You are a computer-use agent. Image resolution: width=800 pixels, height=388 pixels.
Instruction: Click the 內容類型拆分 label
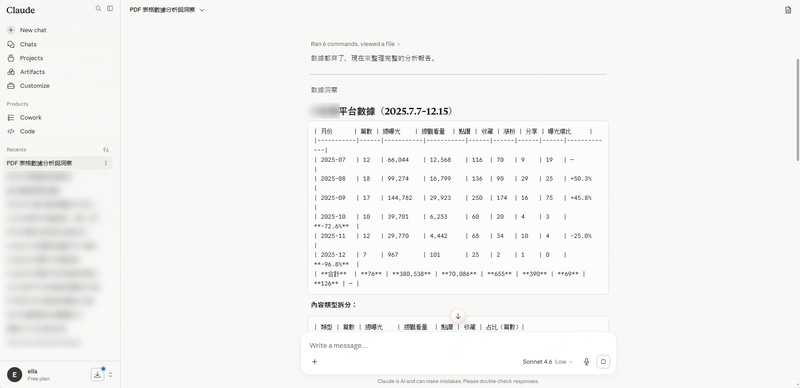click(334, 305)
